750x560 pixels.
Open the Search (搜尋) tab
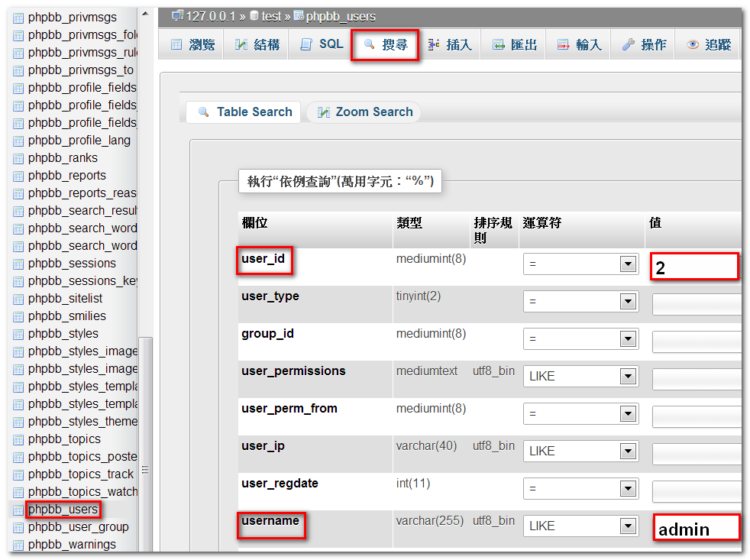click(385, 45)
